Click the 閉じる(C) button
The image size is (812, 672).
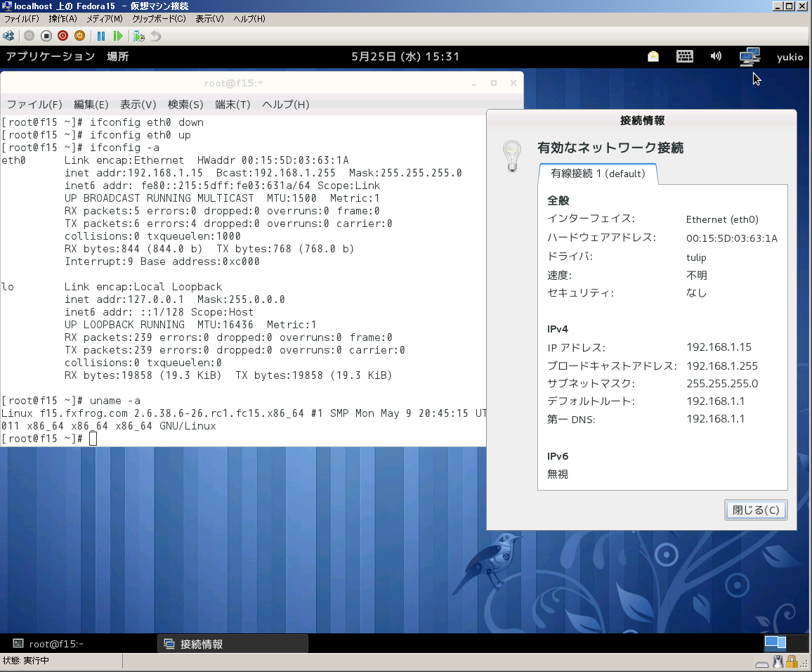[756, 510]
